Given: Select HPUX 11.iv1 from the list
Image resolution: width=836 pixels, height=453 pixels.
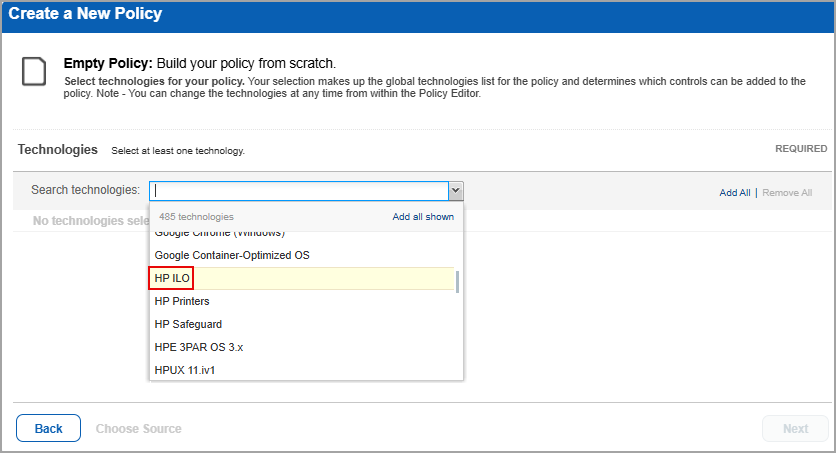Looking at the screenshot, I should click(185, 370).
